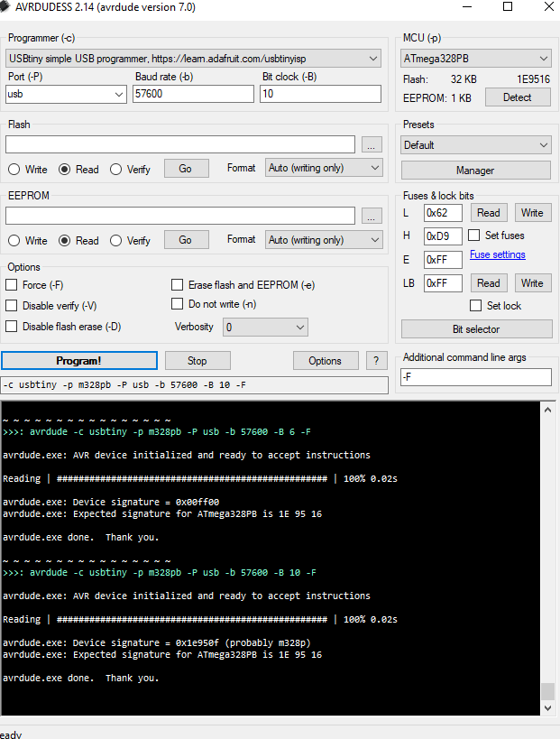This screenshot has height=739, width=560.
Task: Click the console scrollbar down arrow
Action: coord(547,708)
